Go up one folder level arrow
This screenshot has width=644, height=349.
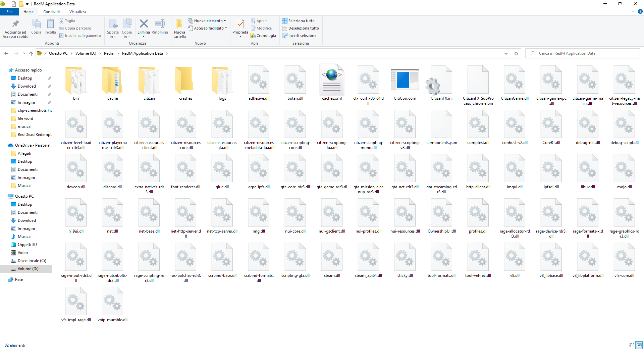[31, 53]
